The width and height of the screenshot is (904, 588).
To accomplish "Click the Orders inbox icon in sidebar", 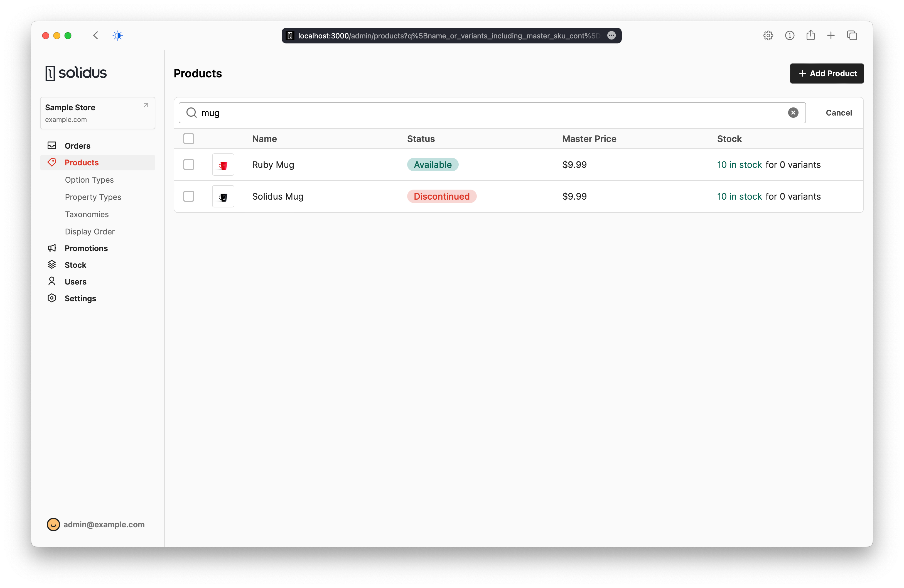I will [x=52, y=146].
